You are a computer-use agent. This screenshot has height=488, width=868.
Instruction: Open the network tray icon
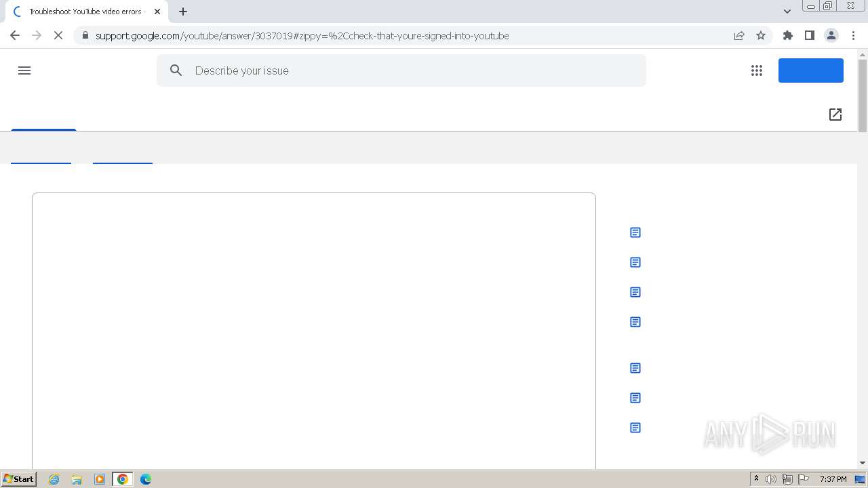point(787,479)
